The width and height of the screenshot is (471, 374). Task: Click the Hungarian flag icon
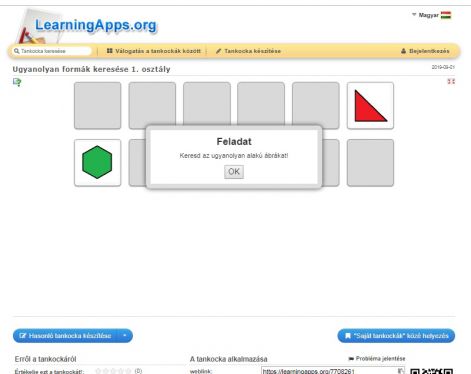(446, 15)
